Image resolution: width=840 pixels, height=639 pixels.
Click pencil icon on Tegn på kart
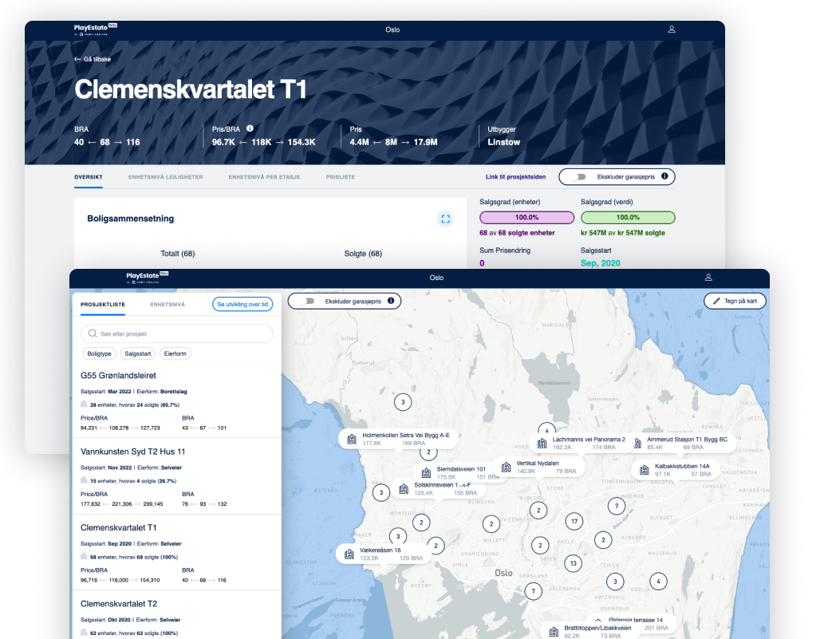point(716,301)
